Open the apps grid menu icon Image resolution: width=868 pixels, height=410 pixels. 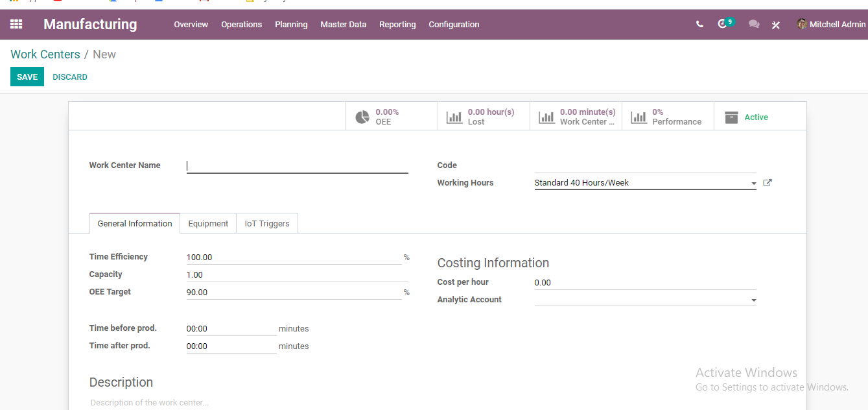pyautogui.click(x=16, y=24)
